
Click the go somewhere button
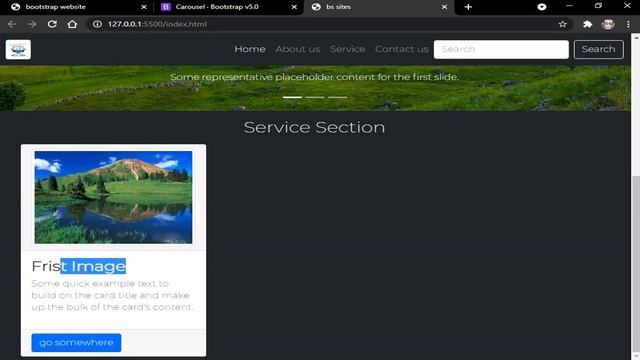[x=76, y=342]
